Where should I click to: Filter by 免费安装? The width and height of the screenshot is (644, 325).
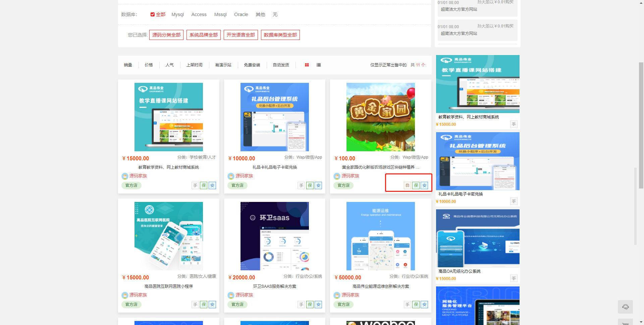pyautogui.click(x=252, y=65)
